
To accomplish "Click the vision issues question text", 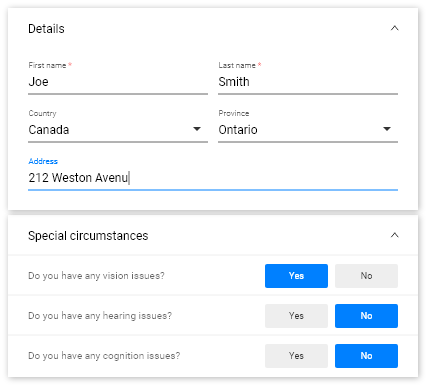I will click(96, 276).
